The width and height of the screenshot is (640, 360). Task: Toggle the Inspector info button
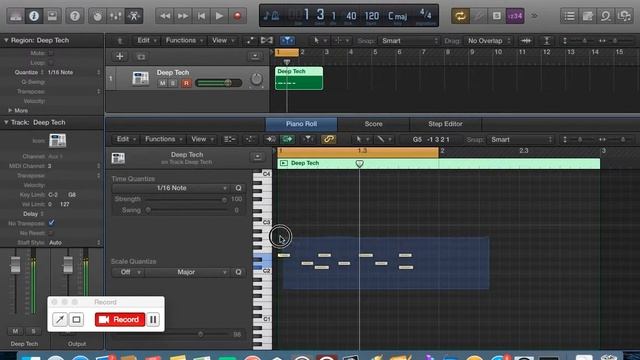pyautogui.click(x=34, y=16)
